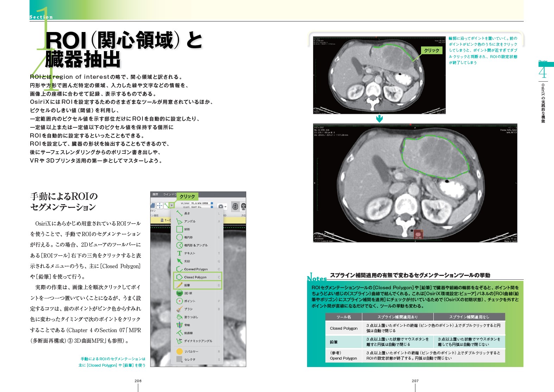Screen dimensions: 554x392
Task: Click the '鉛筆' table cell
Action: point(344,342)
